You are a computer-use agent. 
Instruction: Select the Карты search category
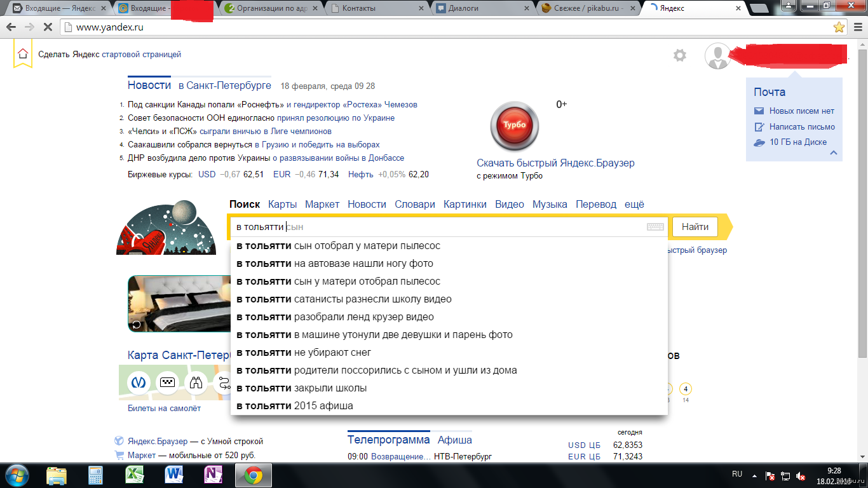coord(282,204)
